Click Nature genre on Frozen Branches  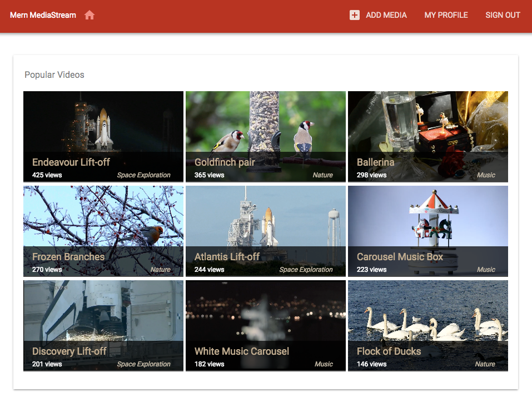point(161,270)
